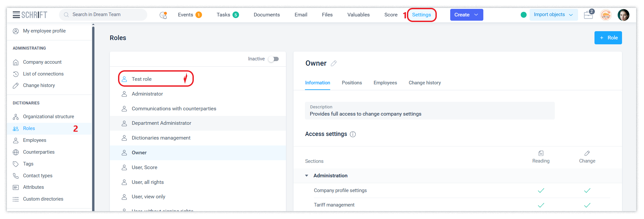Select Test role from the list
This screenshot has width=644, height=219.
[142, 79]
